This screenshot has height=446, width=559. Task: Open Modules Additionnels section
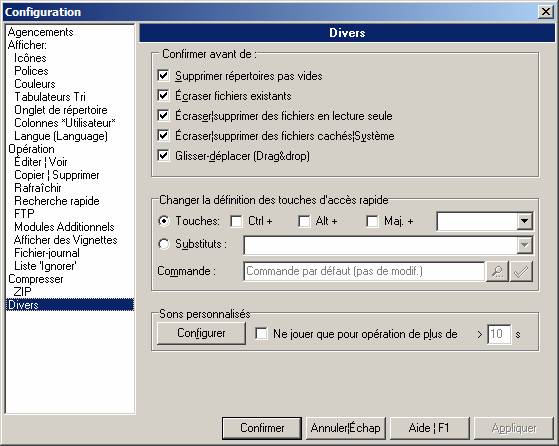(64, 227)
